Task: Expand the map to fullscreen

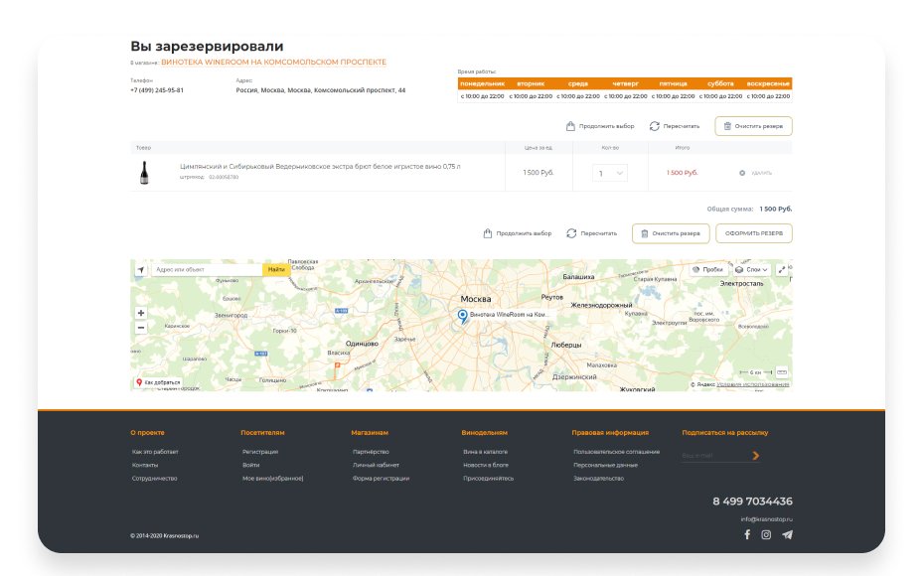Action: click(782, 270)
